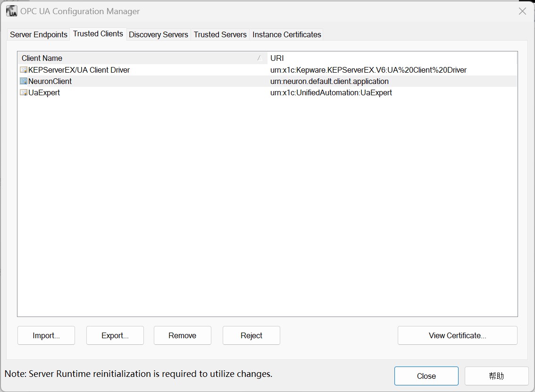Remove the selected trusted client
Screen dimensions: 535x392
pos(182,335)
